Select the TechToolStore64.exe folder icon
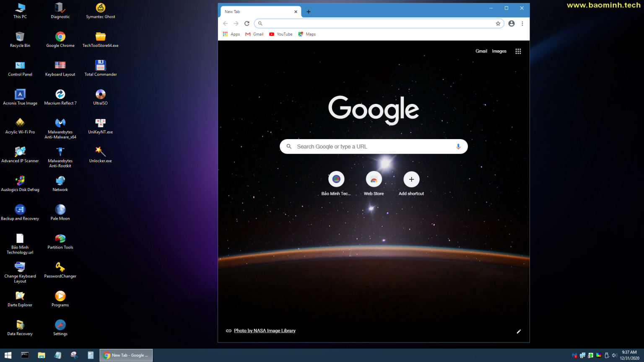The width and height of the screenshot is (644, 362). tap(101, 40)
